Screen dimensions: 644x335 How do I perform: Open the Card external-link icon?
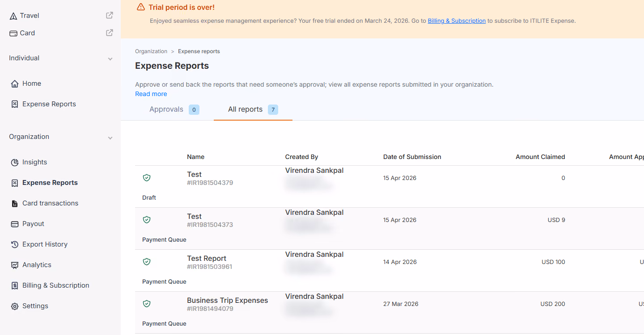click(109, 33)
